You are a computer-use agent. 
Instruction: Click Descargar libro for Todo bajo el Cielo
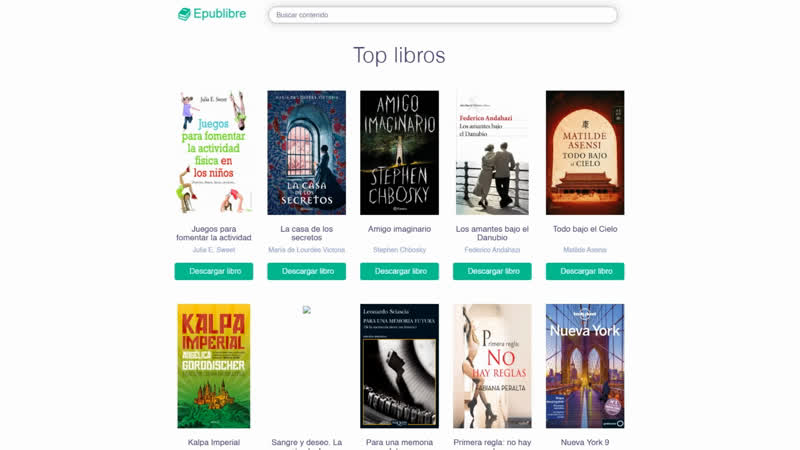point(585,271)
